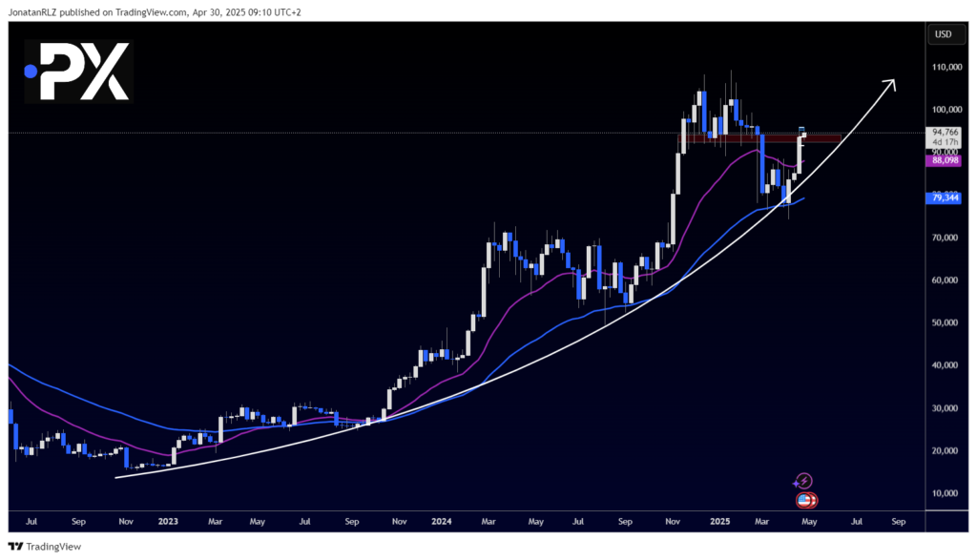This screenshot has width=977, height=560.
Task: Click the 110,000 price axis label
Action: [x=947, y=68]
